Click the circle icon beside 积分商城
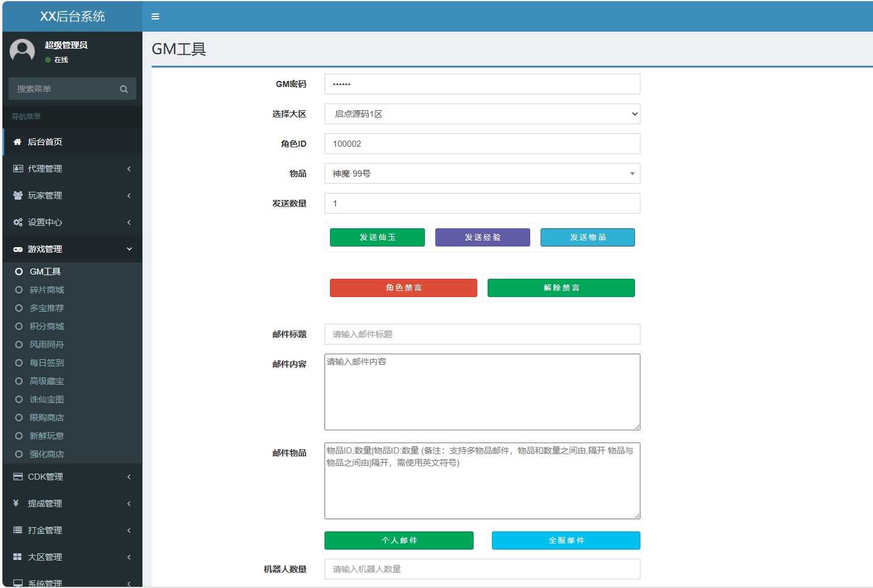873x588 pixels. pyautogui.click(x=19, y=326)
